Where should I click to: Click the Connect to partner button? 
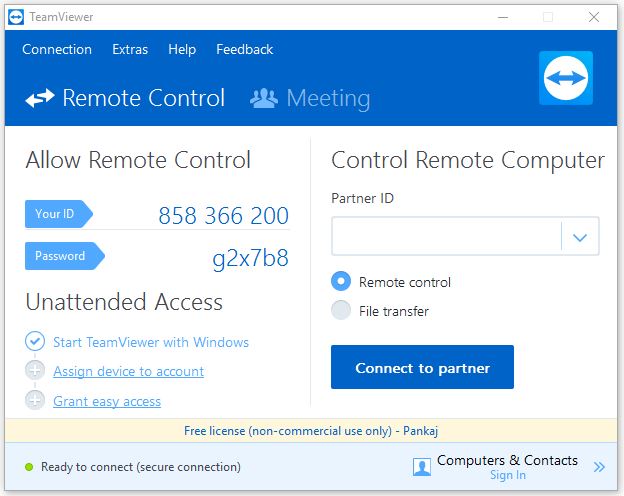(422, 367)
